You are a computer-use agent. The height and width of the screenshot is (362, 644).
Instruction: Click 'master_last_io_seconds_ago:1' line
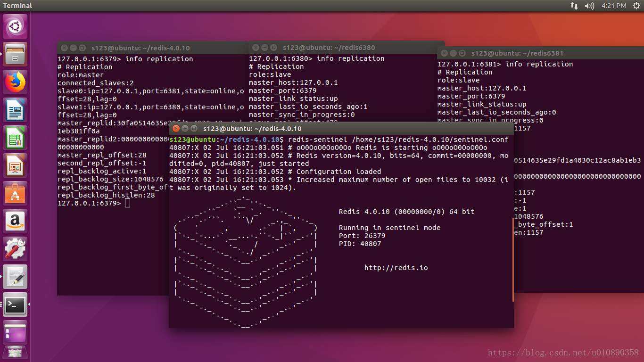click(308, 107)
